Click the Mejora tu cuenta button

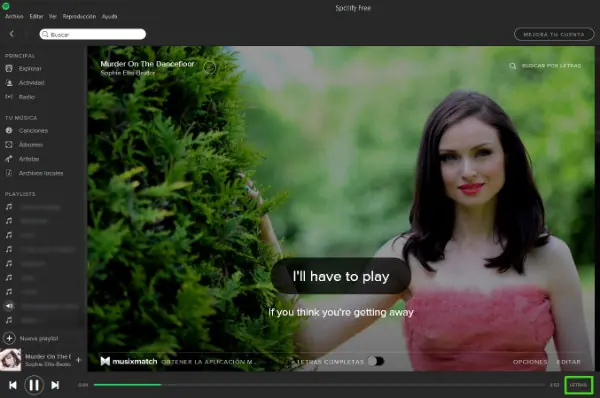pos(554,34)
